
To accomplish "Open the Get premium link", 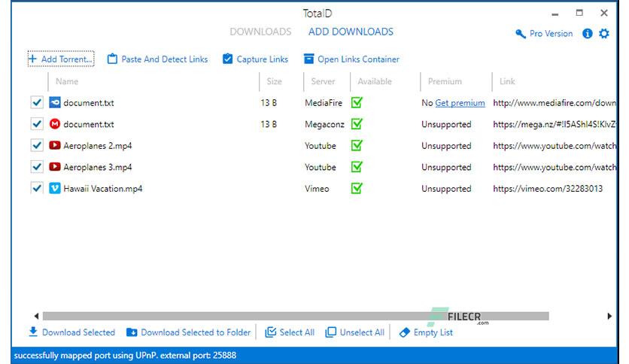I will pos(460,103).
